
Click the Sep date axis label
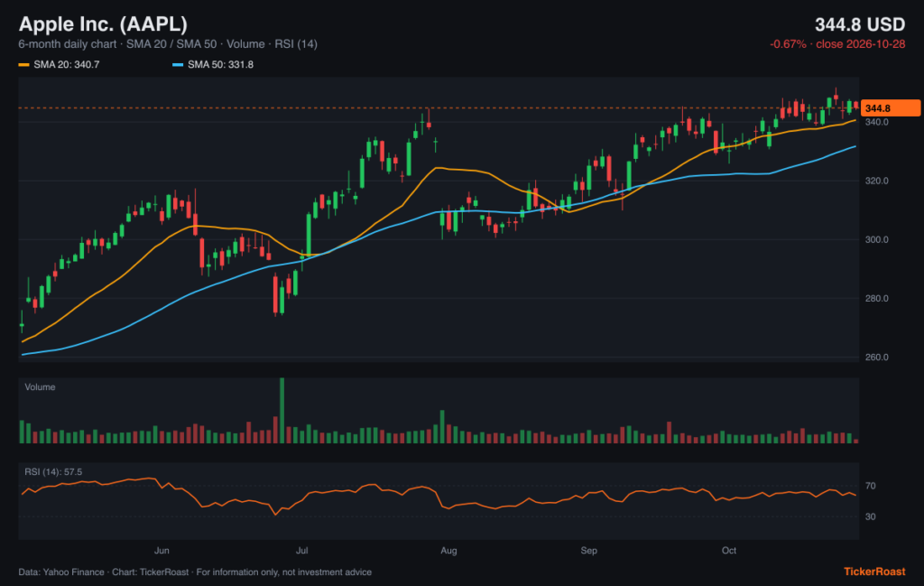(x=588, y=551)
